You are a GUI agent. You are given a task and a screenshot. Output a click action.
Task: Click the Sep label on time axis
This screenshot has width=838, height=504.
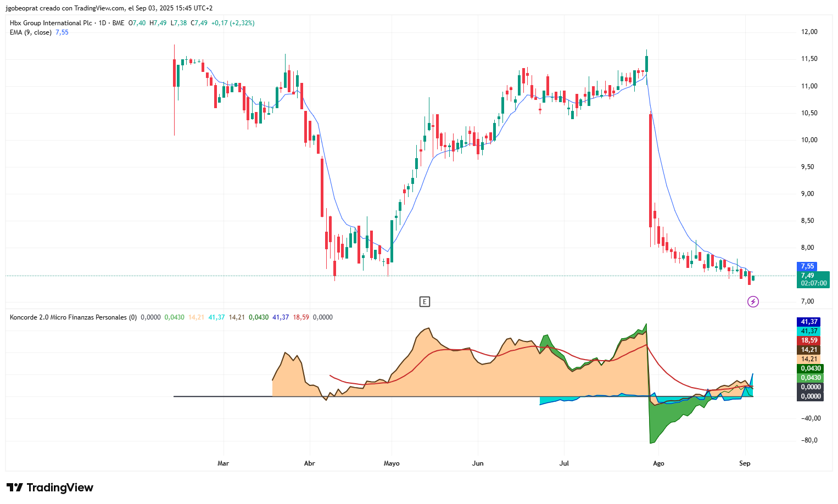point(745,463)
